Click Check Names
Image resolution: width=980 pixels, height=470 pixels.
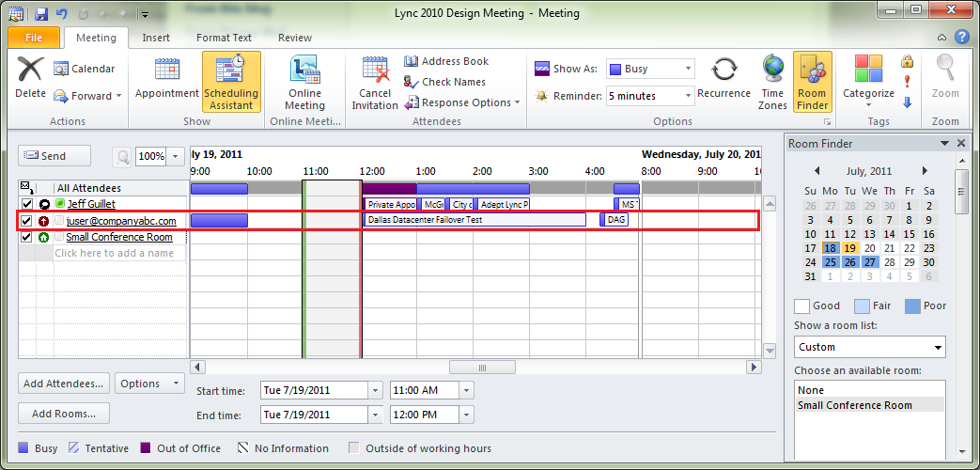[444, 82]
